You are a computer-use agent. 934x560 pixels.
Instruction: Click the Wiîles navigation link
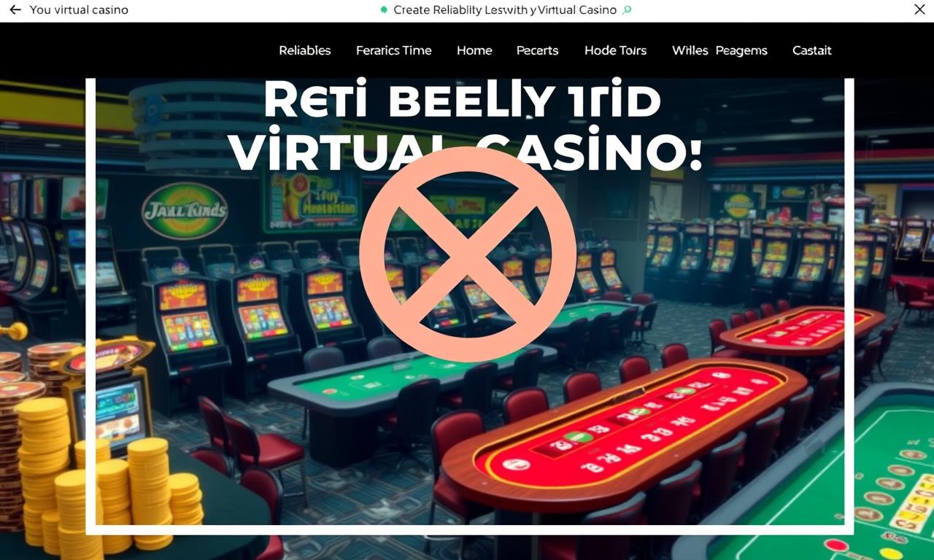(690, 50)
